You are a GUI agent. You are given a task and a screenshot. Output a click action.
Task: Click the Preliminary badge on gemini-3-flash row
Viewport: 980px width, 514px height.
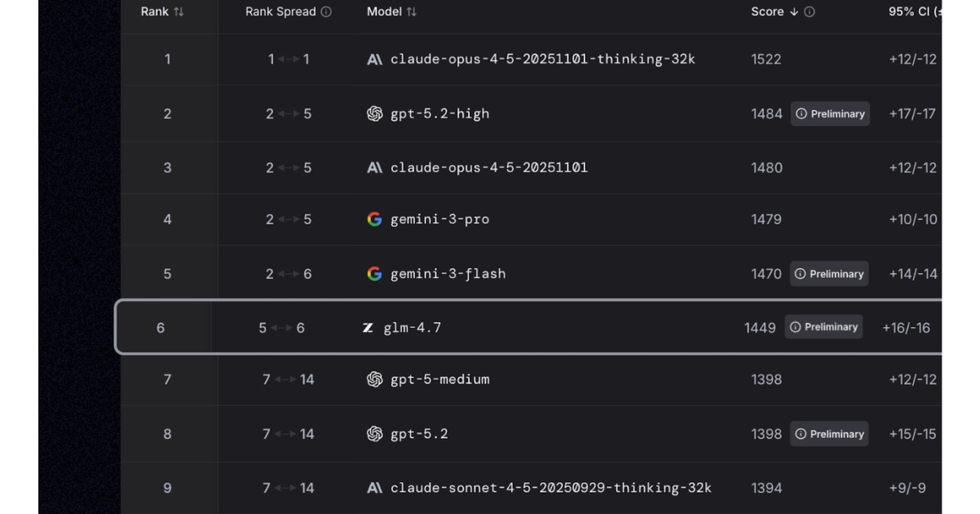pyautogui.click(x=829, y=273)
